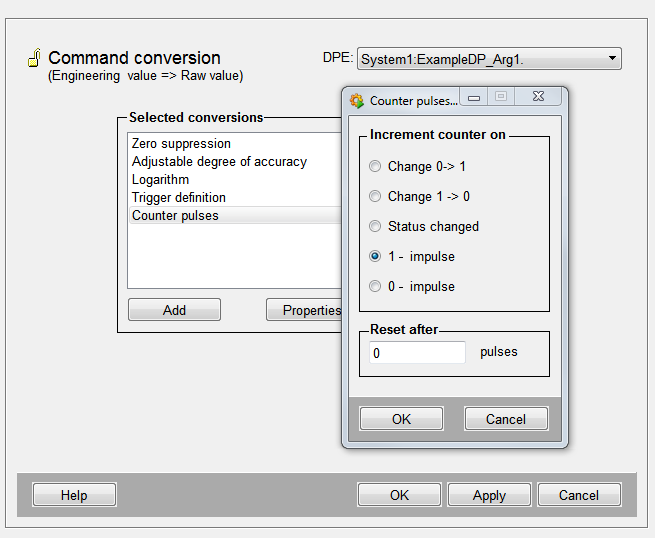This screenshot has width=655, height=538.
Task: Select the 1 - impulse radio button
Action: click(x=376, y=257)
